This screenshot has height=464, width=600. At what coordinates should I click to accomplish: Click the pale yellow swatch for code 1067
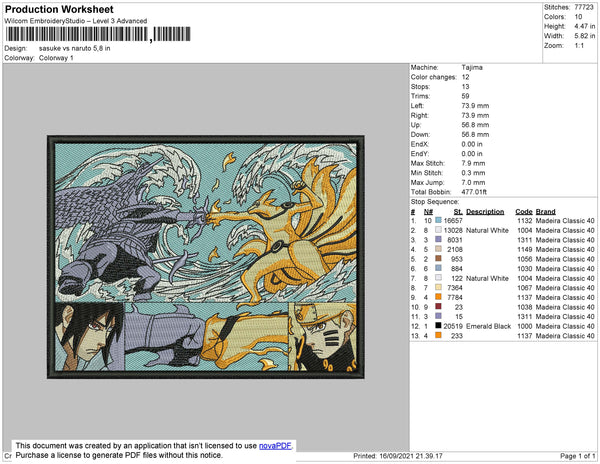pyautogui.click(x=438, y=288)
